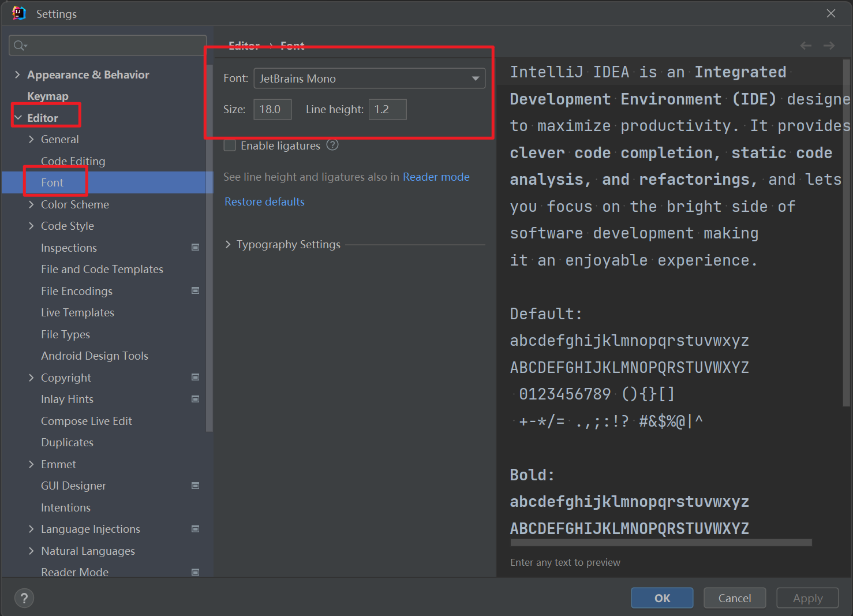Expand the Code Style node
Image resolution: width=853 pixels, height=616 pixels.
pyautogui.click(x=31, y=226)
